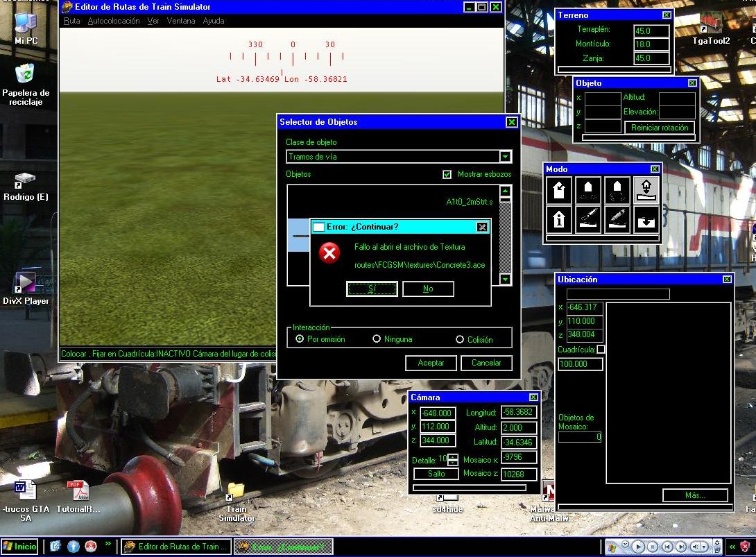
Task: Select the Colisión interaction radio button
Action: 460,340
